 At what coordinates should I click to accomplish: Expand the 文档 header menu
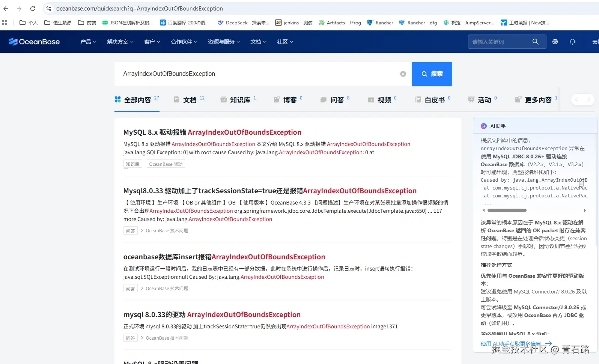258,42
